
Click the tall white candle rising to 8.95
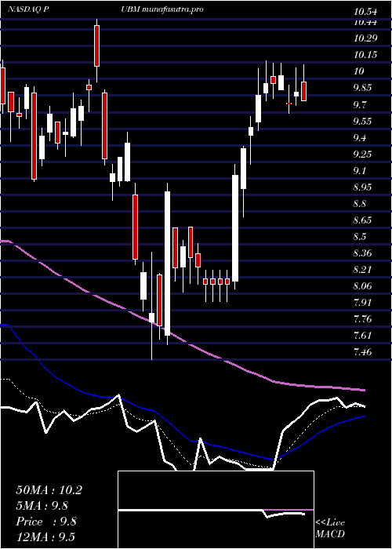click(x=168, y=264)
